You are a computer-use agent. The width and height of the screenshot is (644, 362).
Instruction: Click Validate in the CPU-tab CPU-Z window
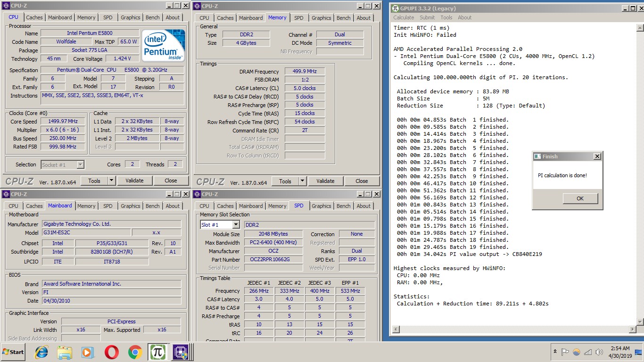coord(134,181)
